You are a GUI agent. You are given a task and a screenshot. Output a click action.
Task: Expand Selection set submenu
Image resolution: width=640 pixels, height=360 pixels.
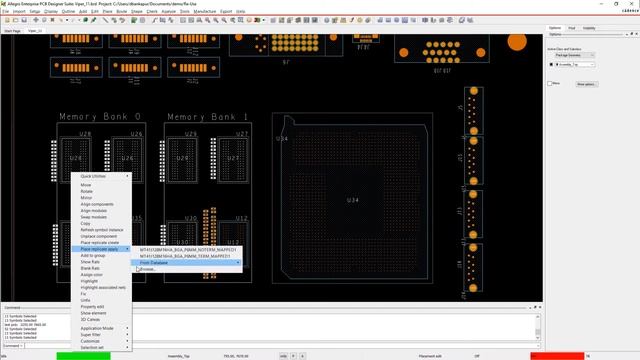point(102,347)
